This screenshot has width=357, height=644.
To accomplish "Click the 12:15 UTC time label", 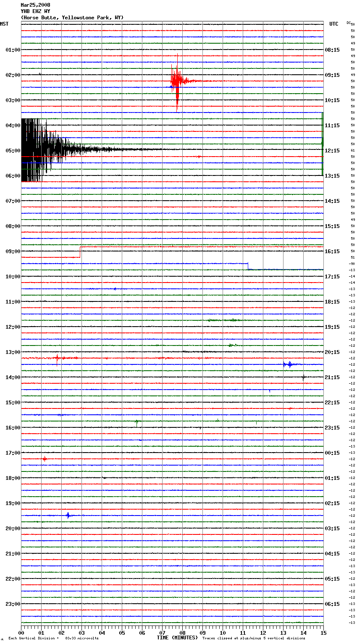I will [332, 151].
